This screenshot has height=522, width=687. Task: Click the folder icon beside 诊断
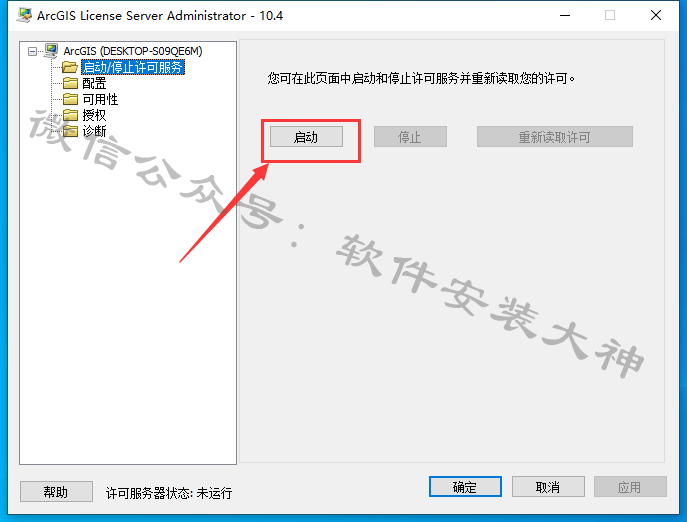coord(70,131)
